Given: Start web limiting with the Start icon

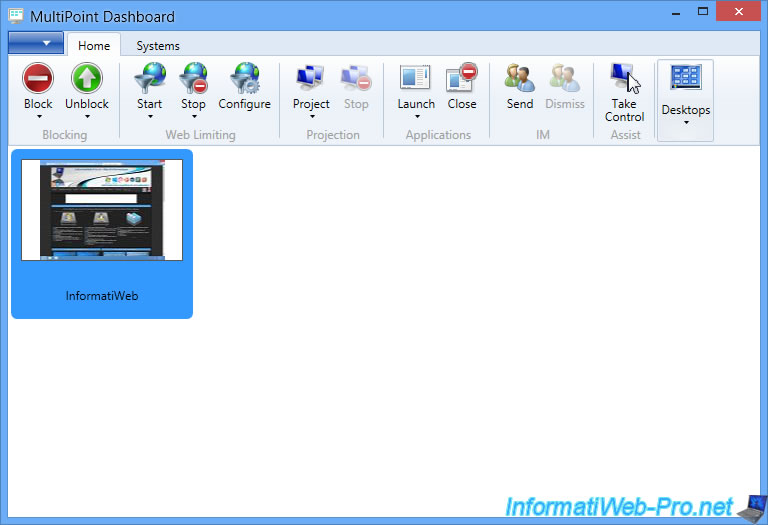Looking at the screenshot, I should (x=149, y=79).
